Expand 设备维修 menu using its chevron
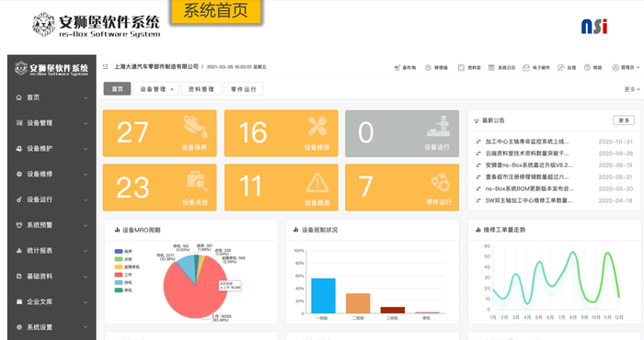 click(x=86, y=175)
